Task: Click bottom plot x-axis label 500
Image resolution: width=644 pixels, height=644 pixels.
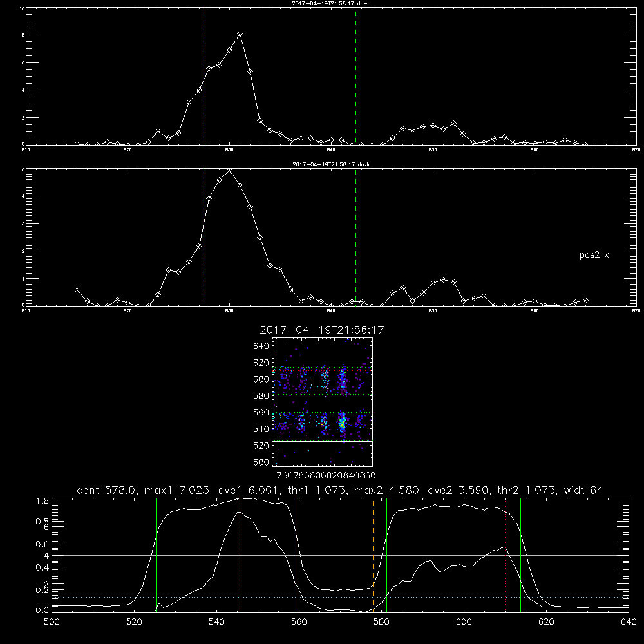Action: (x=52, y=622)
